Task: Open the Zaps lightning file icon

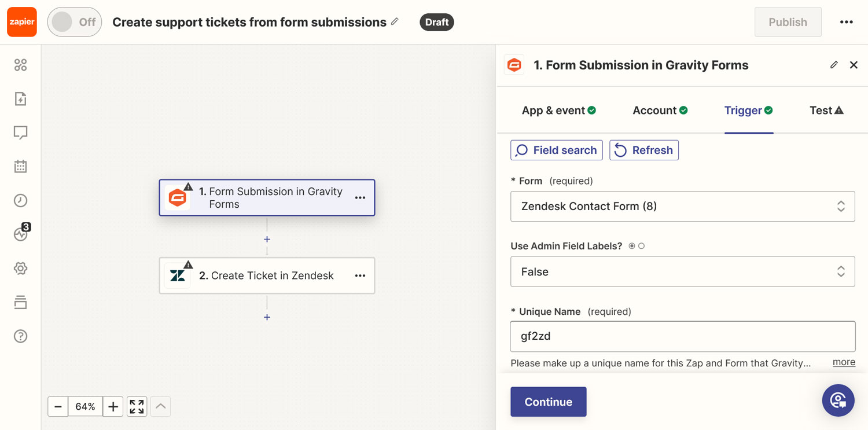Action: coord(21,99)
